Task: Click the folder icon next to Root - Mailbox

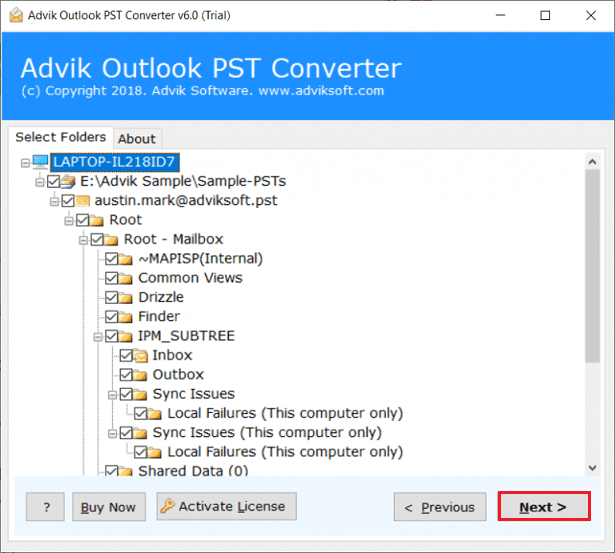Action: 111,239
